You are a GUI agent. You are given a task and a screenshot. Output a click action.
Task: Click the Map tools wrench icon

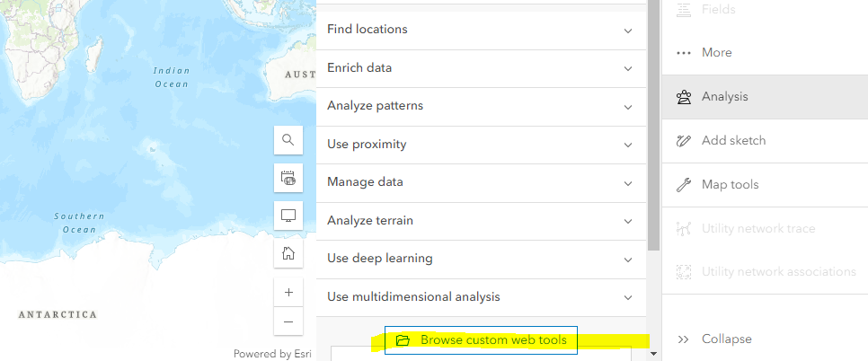click(685, 185)
